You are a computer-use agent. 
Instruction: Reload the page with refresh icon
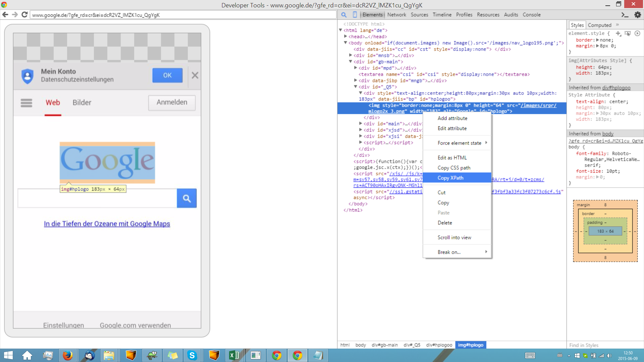pyautogui.click(x=24, y=15)
